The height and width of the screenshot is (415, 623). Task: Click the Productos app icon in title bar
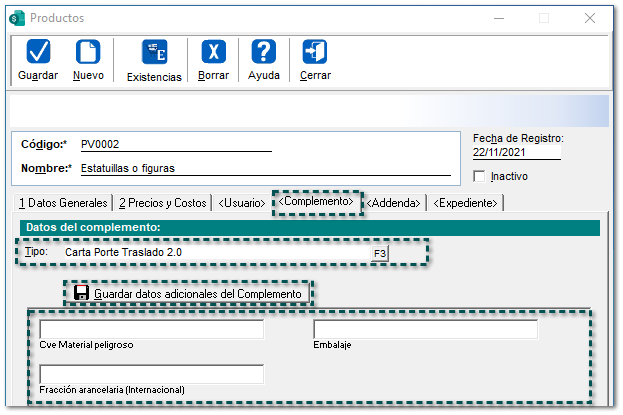click(x=16, y=18)
